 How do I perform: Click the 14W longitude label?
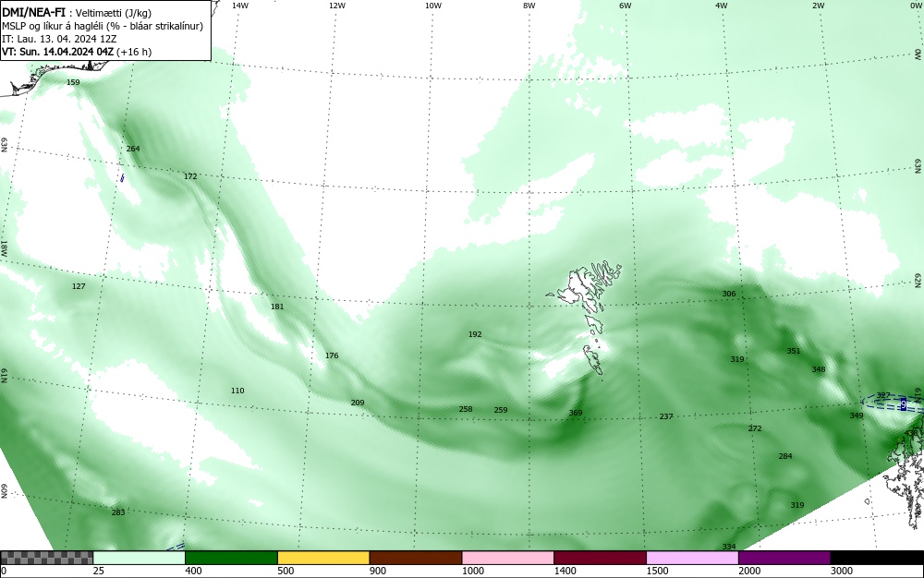[240, 6]
